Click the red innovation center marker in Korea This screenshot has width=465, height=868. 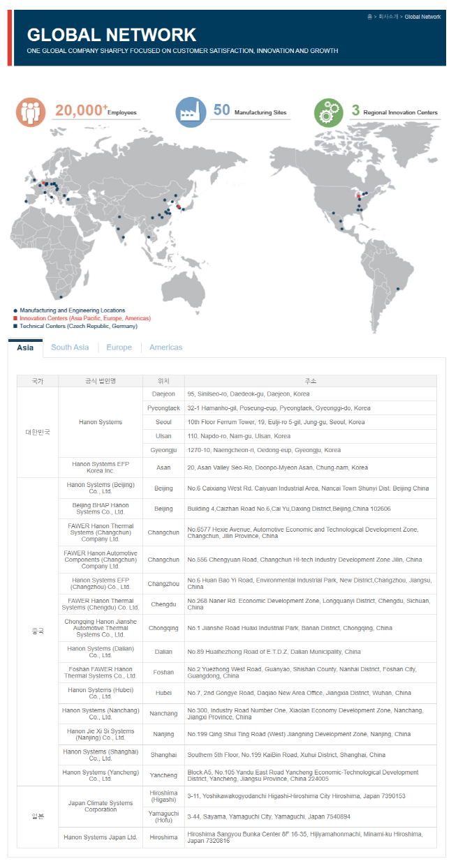click(x=179, y=207)
